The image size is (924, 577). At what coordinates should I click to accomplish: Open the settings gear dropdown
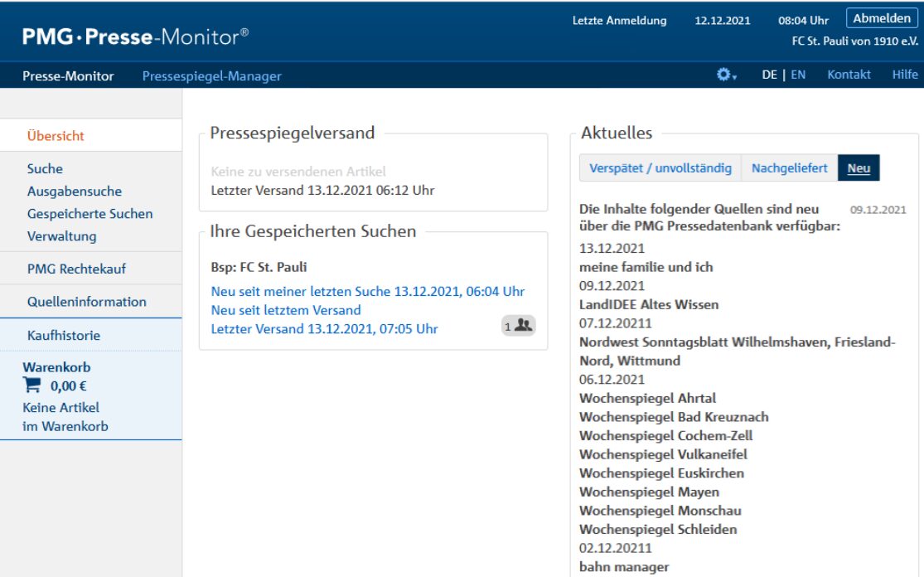pyautogui.click(x=726, y=75)
